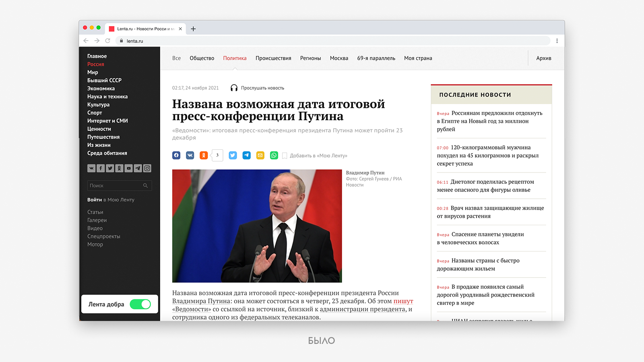The height and width of the screenshot is (362, 644).
Task: Share article on Twitter
Action: (233, 155)
